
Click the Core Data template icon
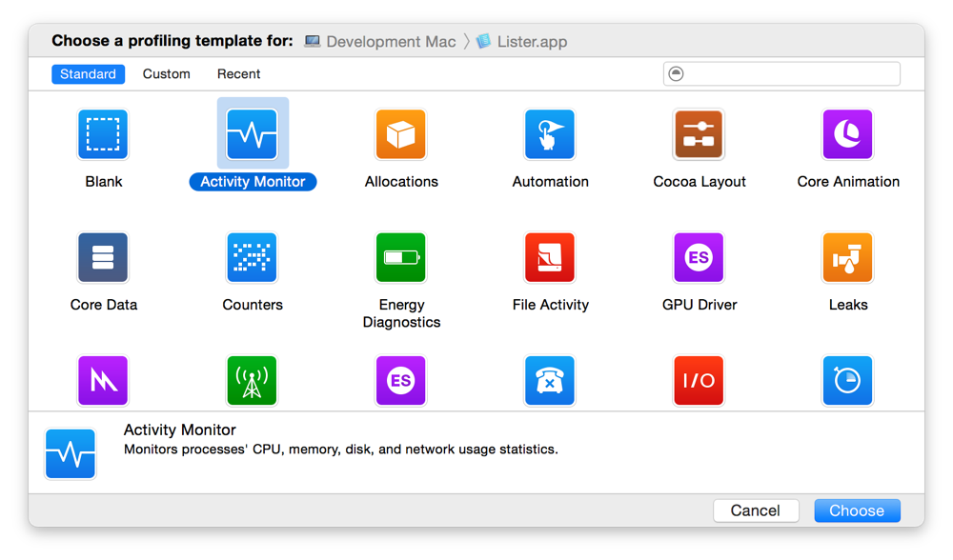(x=103, y=258)
